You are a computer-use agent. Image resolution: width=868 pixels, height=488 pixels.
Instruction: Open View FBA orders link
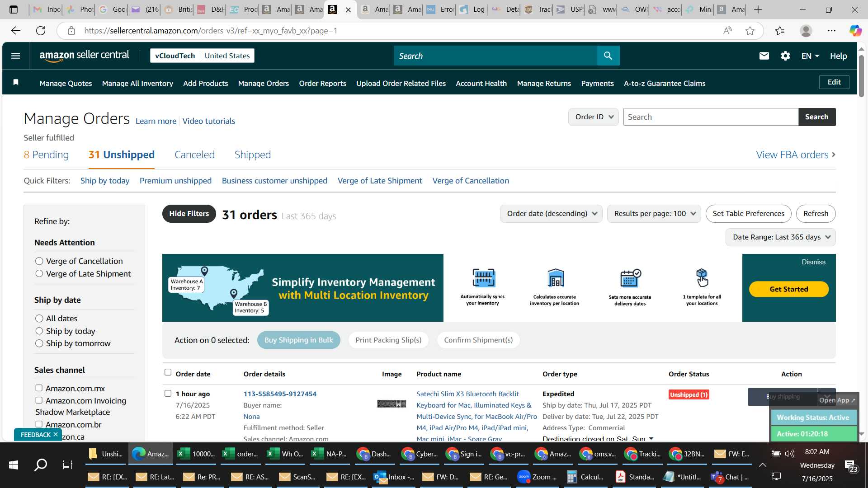(x=796, y=155)
